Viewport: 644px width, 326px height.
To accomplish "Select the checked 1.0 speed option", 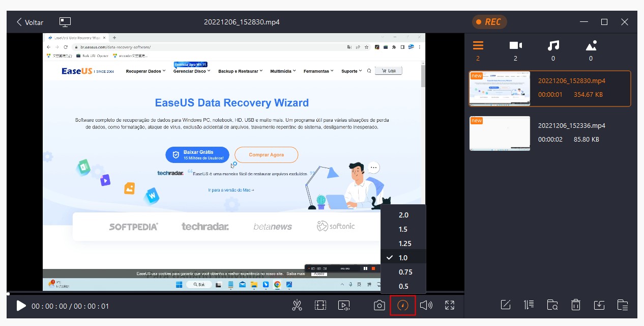I will click(403, 258).
